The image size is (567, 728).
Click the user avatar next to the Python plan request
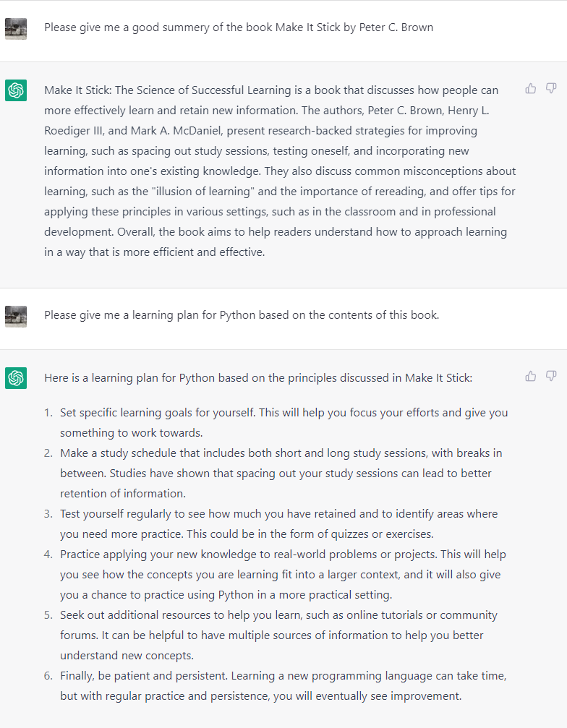(x=16, y=316)
